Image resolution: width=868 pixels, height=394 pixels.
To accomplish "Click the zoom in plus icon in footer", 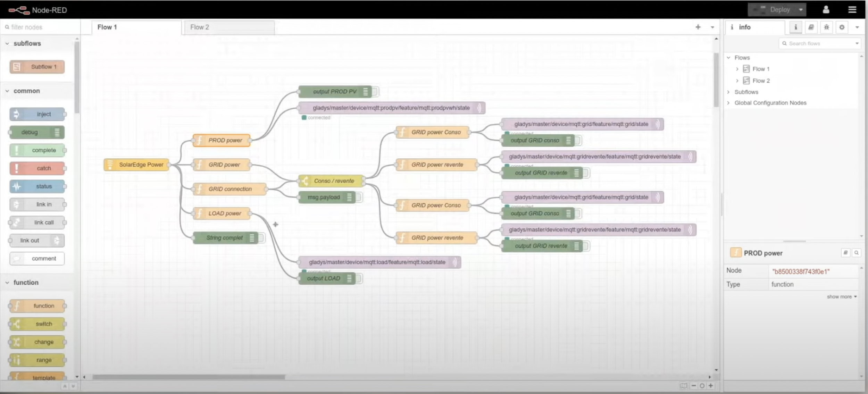I will pos(711,386).
